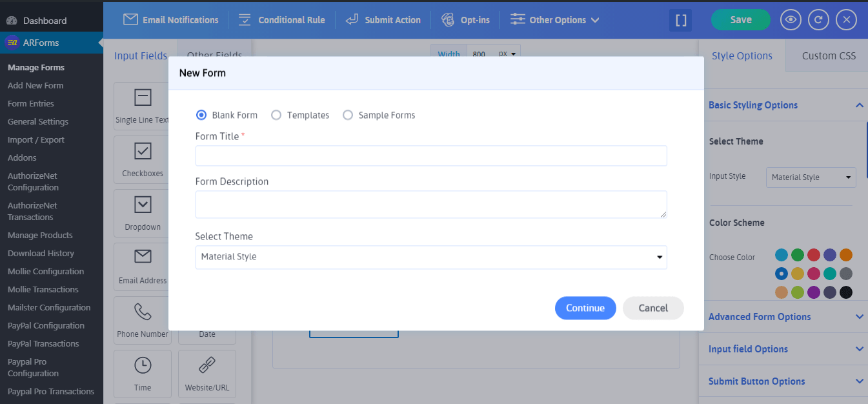Viewport: 868px width, 404px height.
Task: Select the Sample Forms radio button
Action: 348,115
